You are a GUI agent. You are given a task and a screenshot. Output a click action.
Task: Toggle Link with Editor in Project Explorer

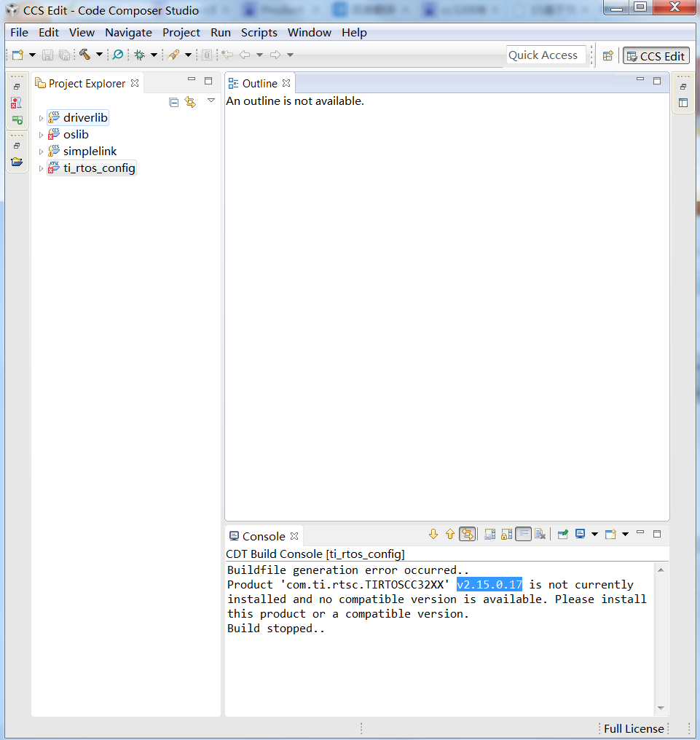(x=190, y=102)
